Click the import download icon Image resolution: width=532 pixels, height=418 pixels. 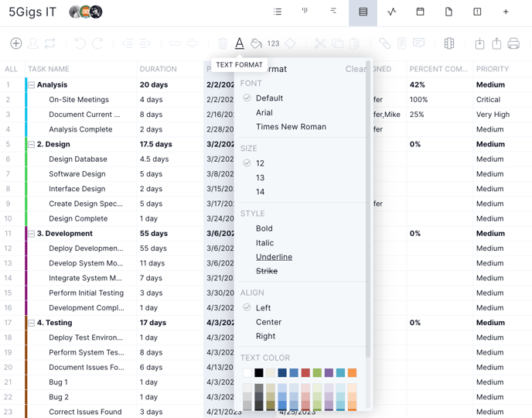point(479,43)
